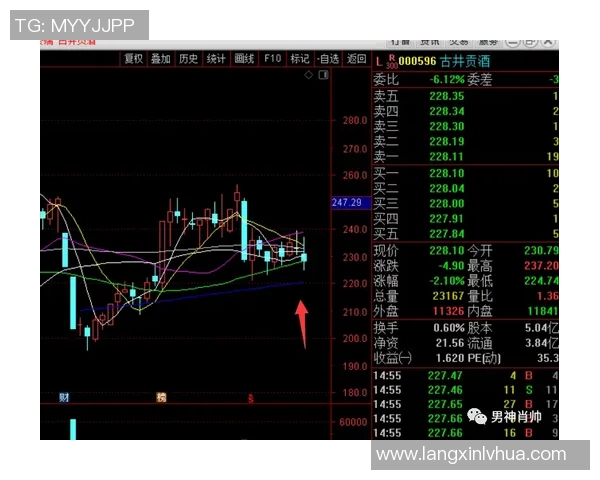Click the small diamond icon above chart
600x480 pixels.
(x=308, y=75)
